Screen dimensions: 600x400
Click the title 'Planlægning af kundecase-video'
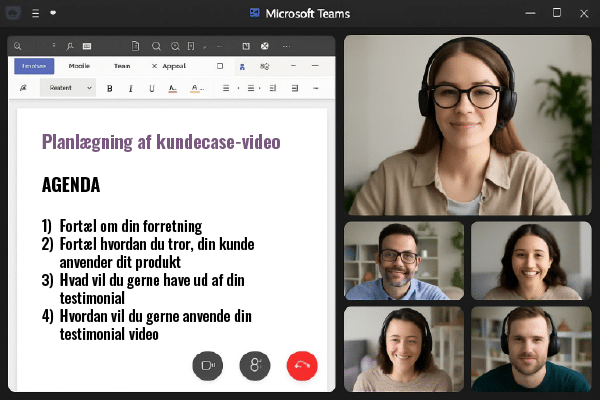pyautogui.click(x=161, y=142)
